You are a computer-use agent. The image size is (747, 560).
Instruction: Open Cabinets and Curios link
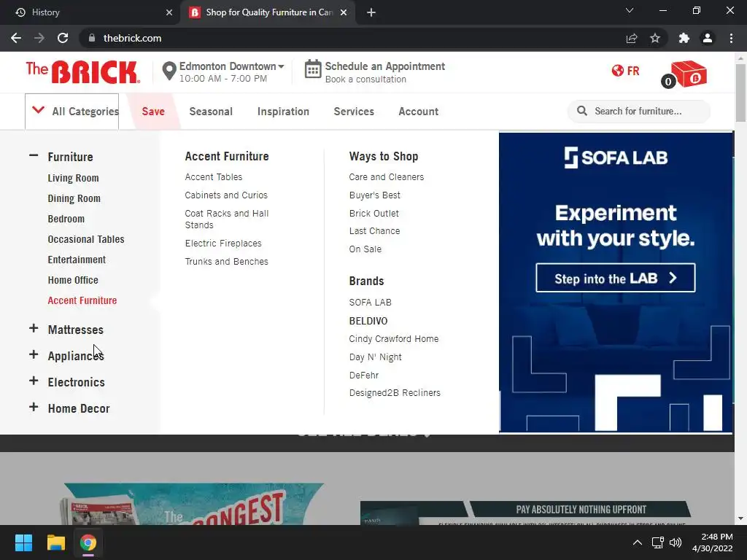[226, 195]
